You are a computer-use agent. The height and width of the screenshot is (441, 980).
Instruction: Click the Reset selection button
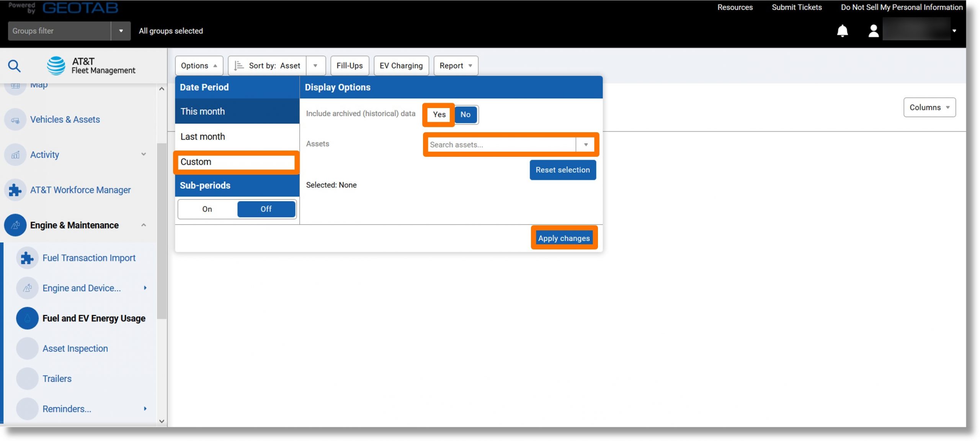tap(562, 169)
